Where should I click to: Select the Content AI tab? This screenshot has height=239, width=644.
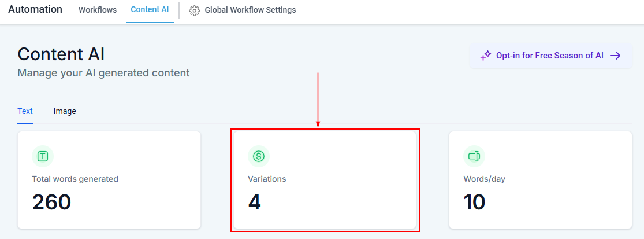150,10
